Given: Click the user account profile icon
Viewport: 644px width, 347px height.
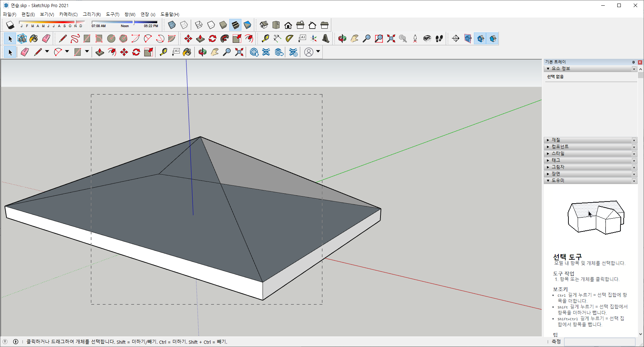Looking at the screenshot, I should pos(309,52).
